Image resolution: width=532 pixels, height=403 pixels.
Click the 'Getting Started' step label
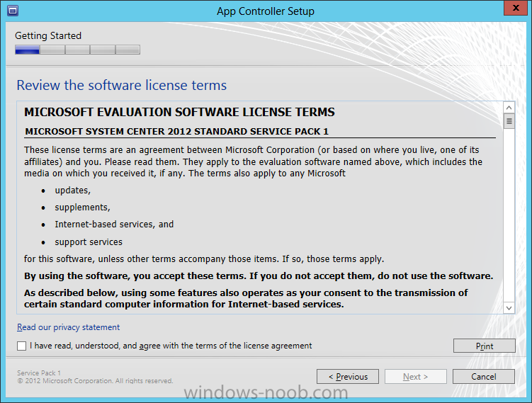[48, 35]
